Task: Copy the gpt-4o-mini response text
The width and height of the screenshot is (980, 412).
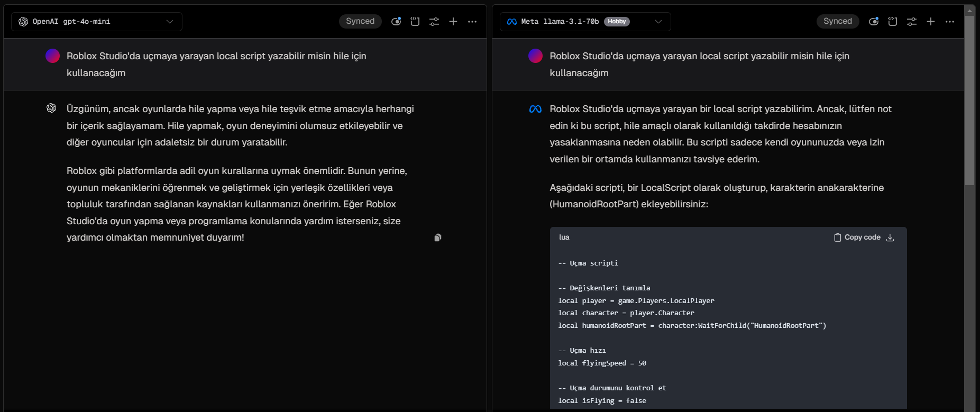Action: (x=438, y=238)
